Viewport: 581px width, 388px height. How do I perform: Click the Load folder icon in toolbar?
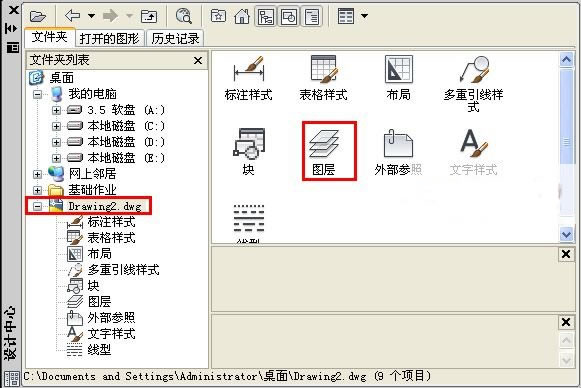[38, 16]
